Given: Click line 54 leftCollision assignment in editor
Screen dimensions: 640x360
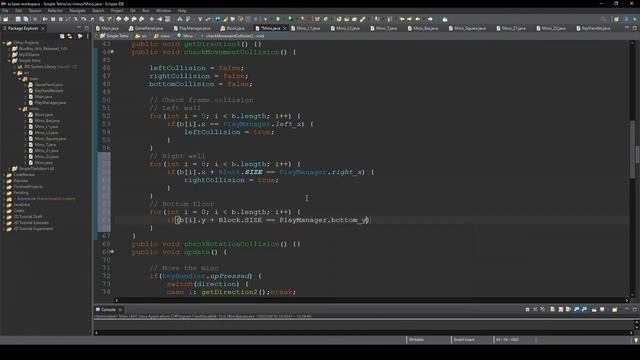Looking at the screenshot, I should [x=229, y=132].
